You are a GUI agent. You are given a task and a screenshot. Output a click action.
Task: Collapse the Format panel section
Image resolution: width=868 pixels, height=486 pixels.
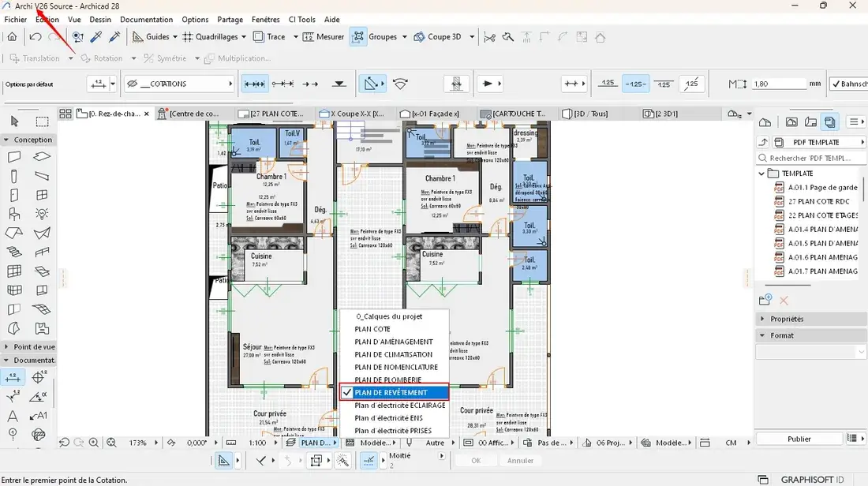tap(762, 335)
